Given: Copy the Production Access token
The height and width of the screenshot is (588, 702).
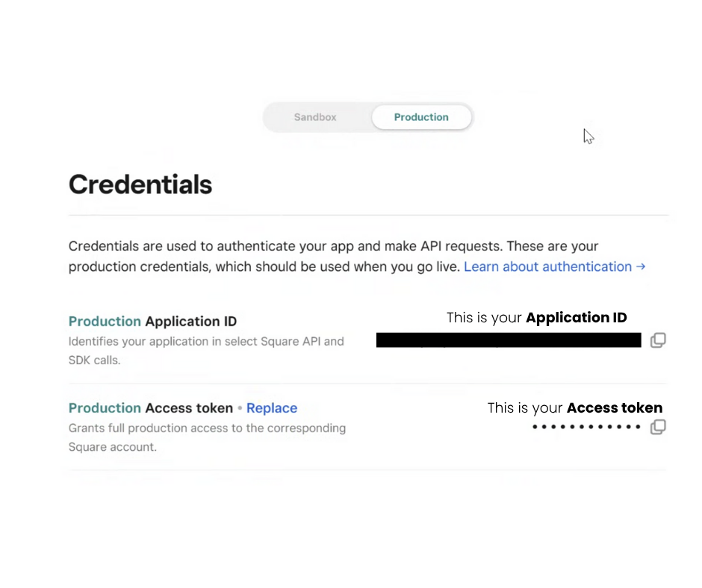Looking at the screenshot, I should click(657, 427).
